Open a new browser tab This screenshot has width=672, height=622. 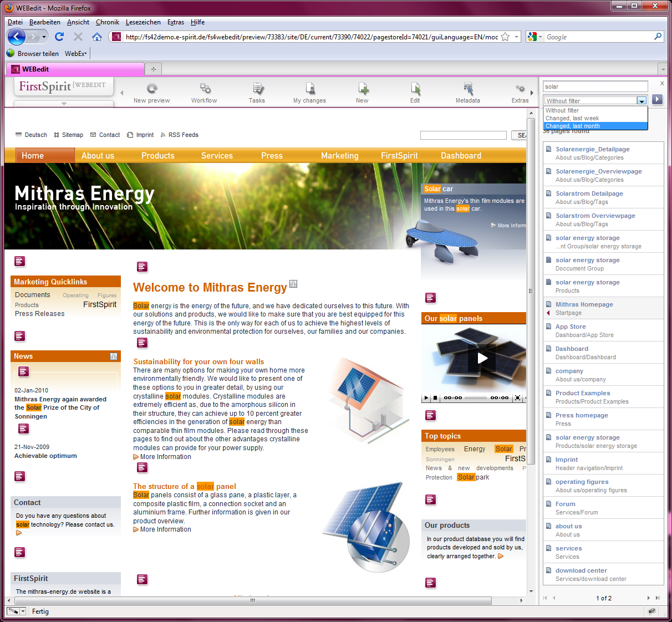[x=153, y=69]
